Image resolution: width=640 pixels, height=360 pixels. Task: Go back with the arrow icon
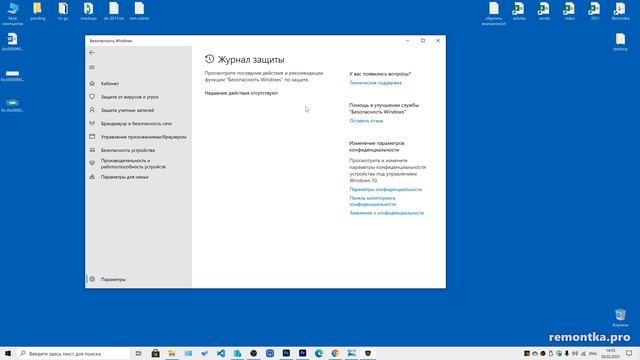(x=92, y=53)
